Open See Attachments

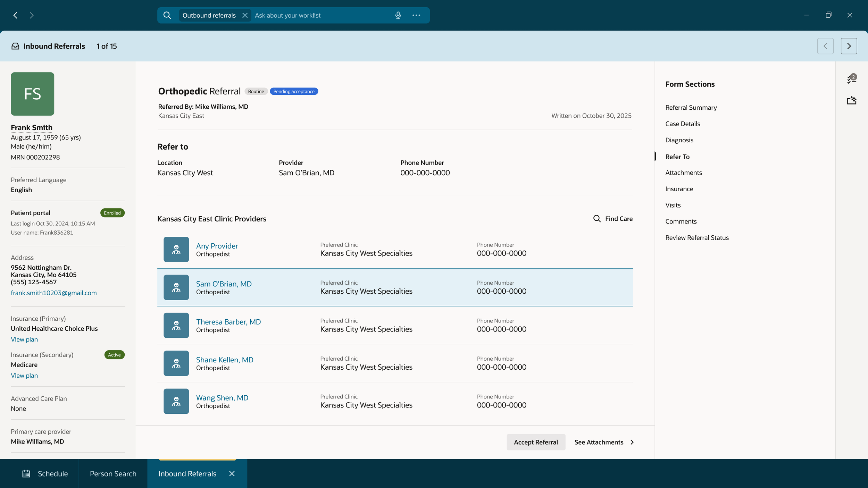(x=604, y=442)
